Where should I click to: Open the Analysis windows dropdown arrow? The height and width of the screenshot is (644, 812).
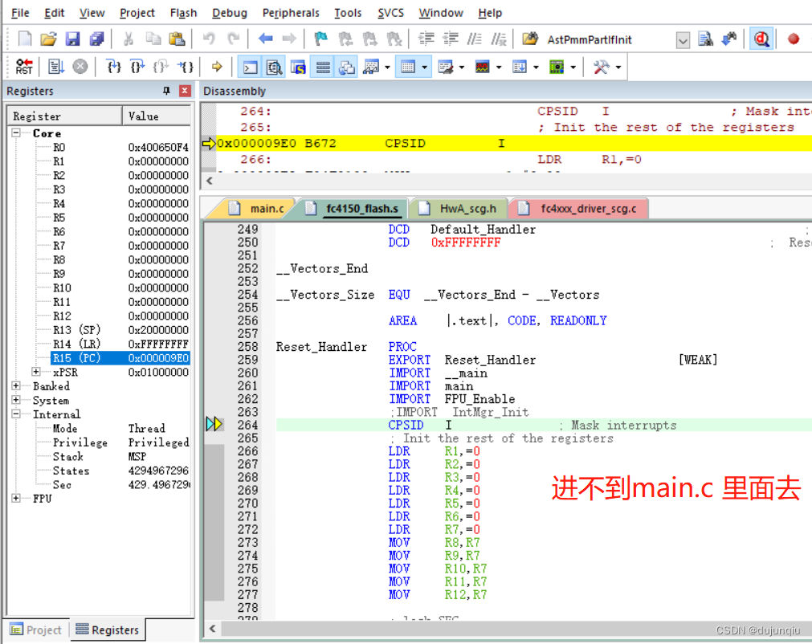(499, 67)
